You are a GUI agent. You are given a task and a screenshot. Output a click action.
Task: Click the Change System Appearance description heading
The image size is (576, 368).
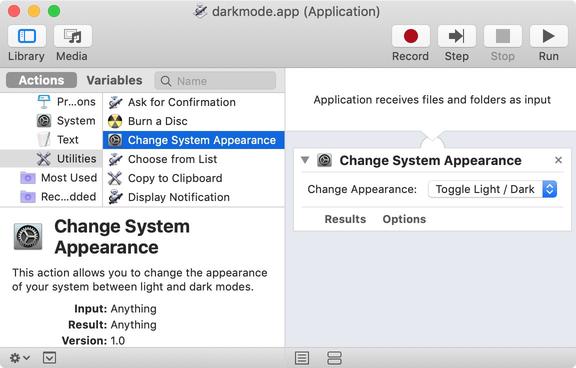(122, 237)
